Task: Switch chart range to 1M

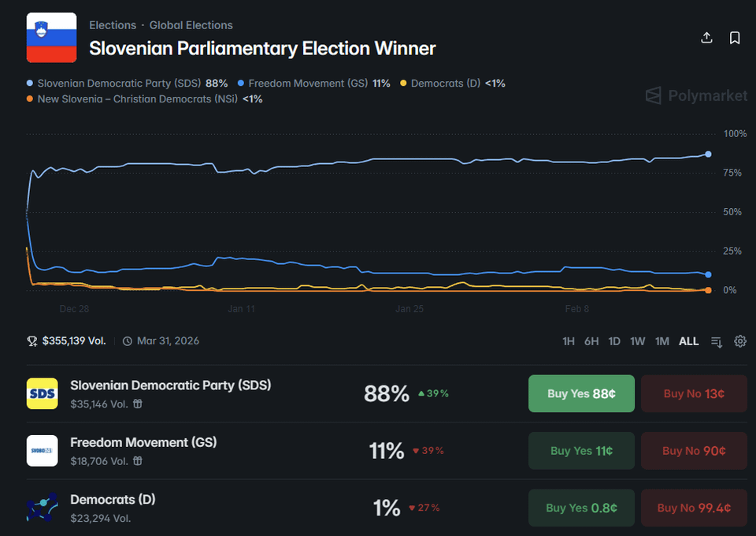Action: click(662, 341)
